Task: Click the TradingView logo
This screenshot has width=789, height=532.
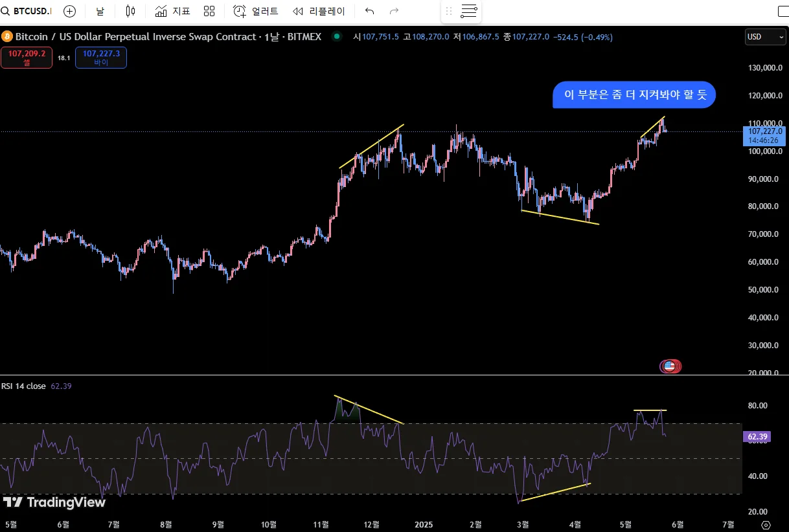Action: pyautogui.click(x=54, y=502)
